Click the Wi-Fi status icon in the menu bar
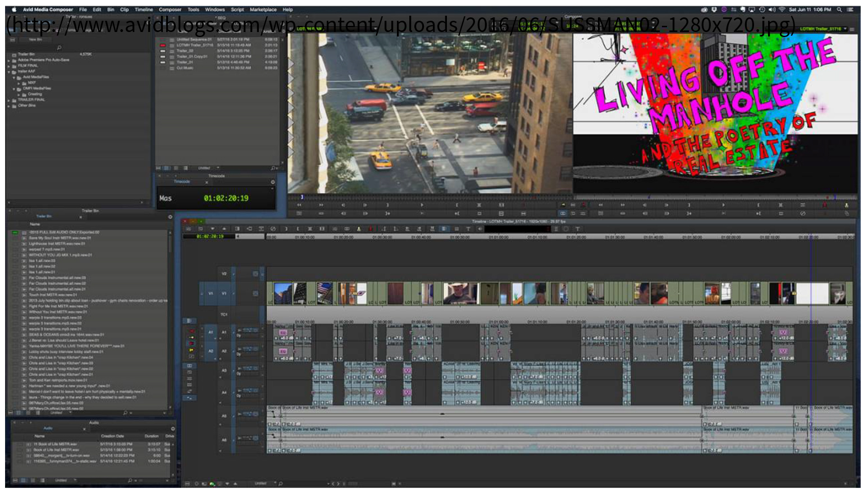868x493 pixels. click(782, 10)
